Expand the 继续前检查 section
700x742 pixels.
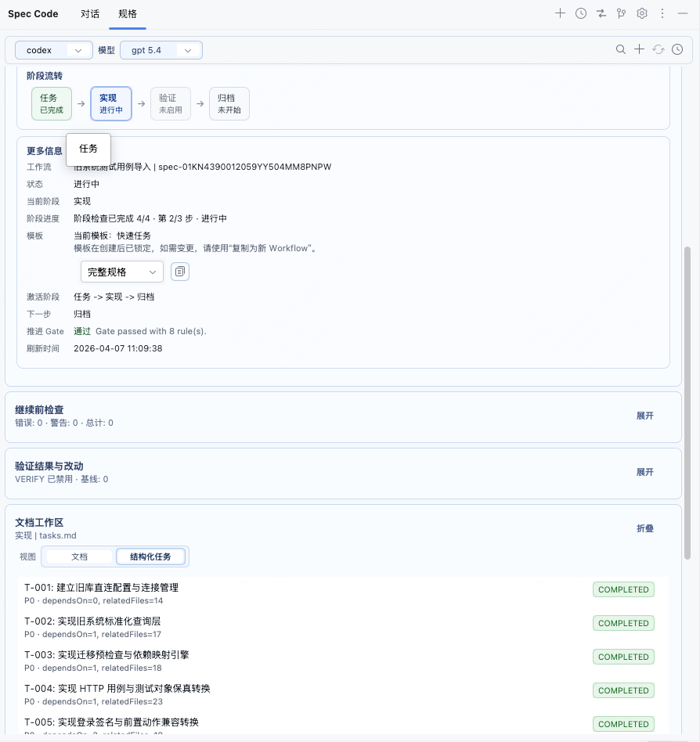point(644,416)
